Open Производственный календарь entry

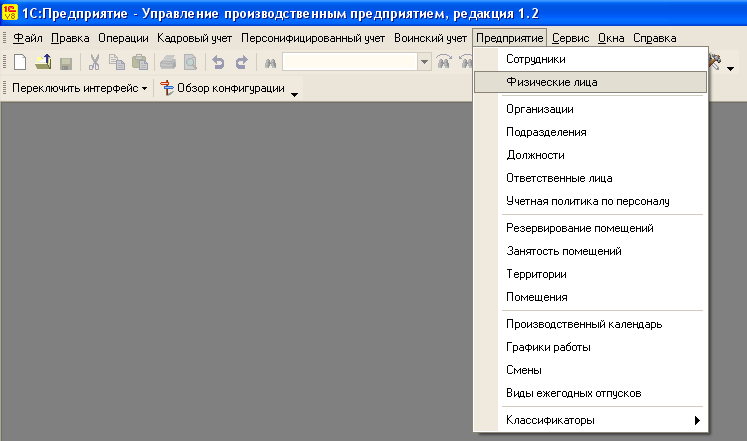click(x=591, y=324)
